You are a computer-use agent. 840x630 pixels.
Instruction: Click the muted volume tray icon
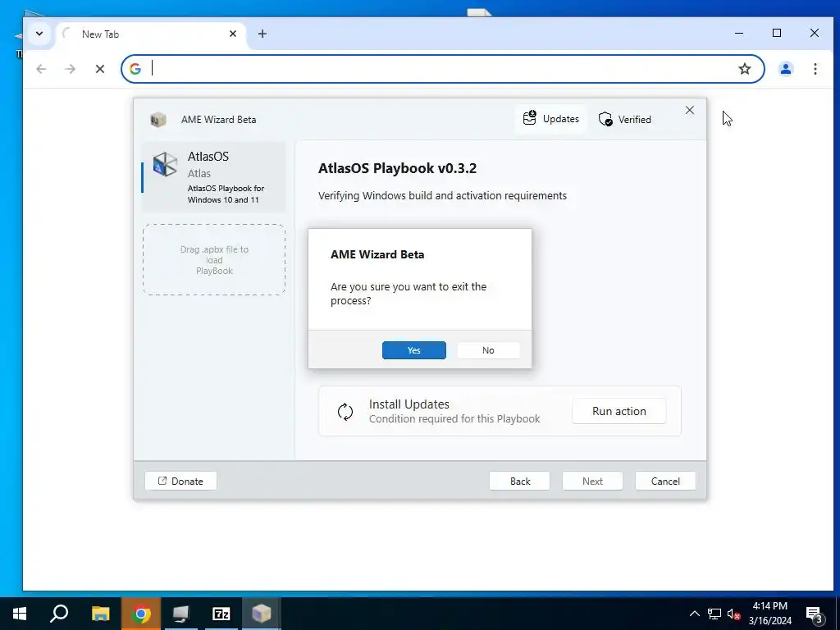pyautogui.click(x=734, y=614)
